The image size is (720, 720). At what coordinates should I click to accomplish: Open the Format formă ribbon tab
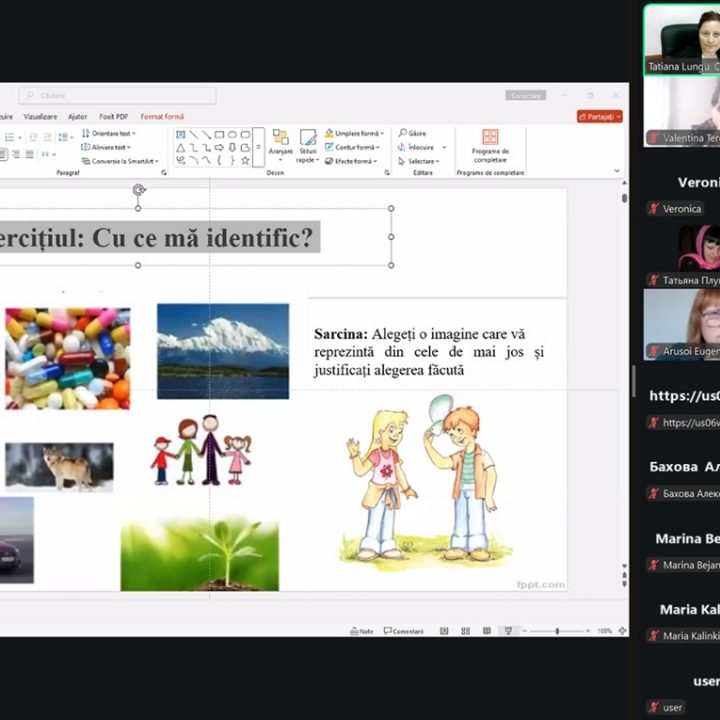coord(162,117)
